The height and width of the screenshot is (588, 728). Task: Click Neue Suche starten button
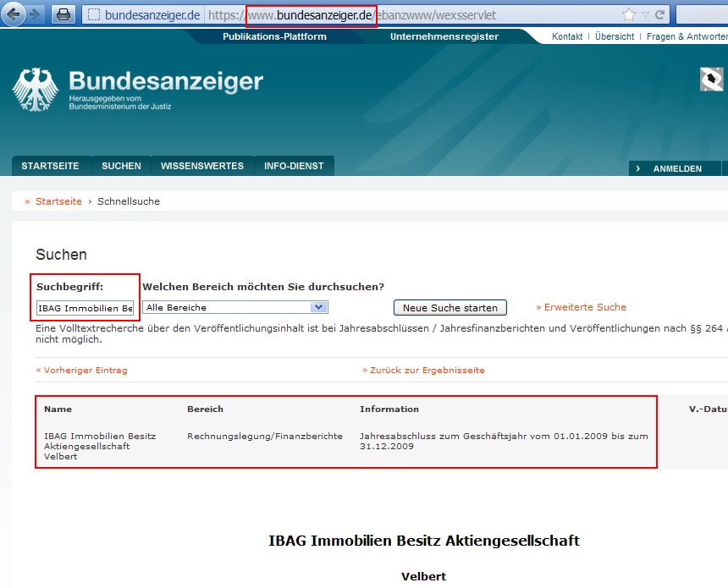point(449,308)
